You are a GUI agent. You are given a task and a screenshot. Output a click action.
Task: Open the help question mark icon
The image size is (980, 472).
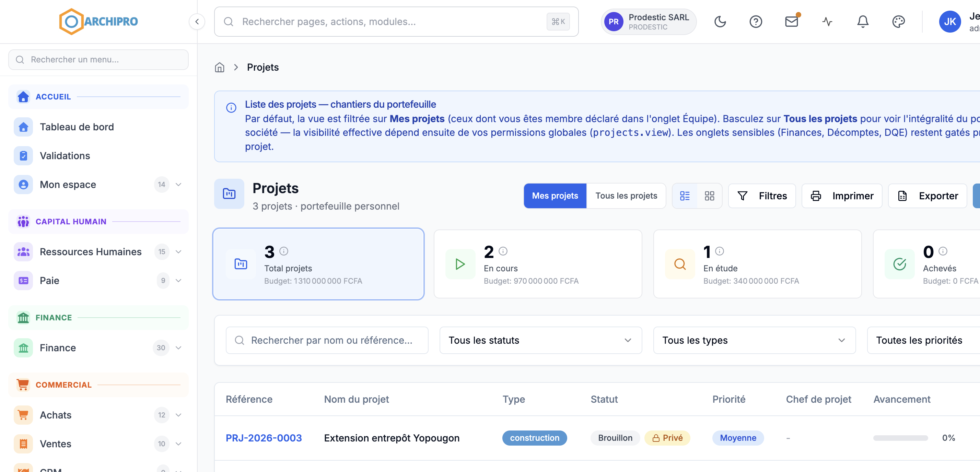coord(756,22)
